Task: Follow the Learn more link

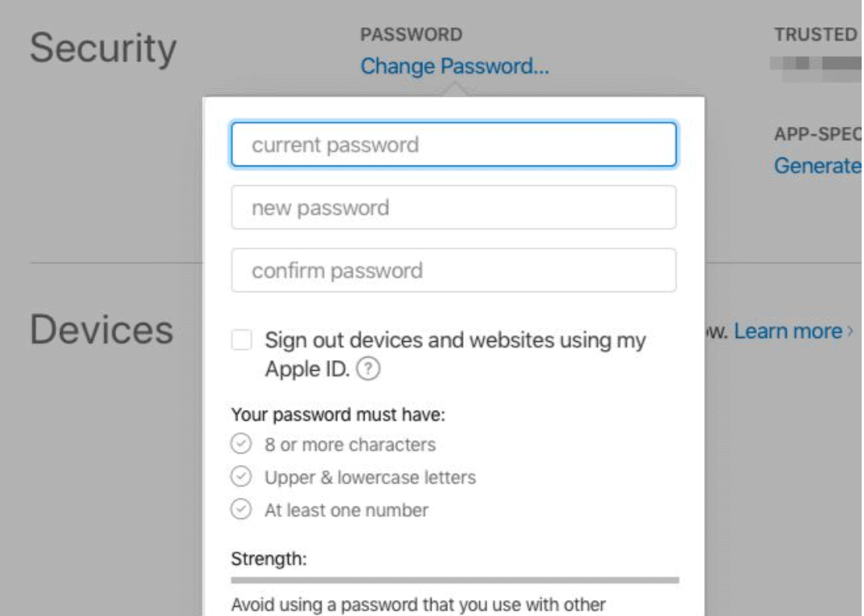Action: coord(788,331)
